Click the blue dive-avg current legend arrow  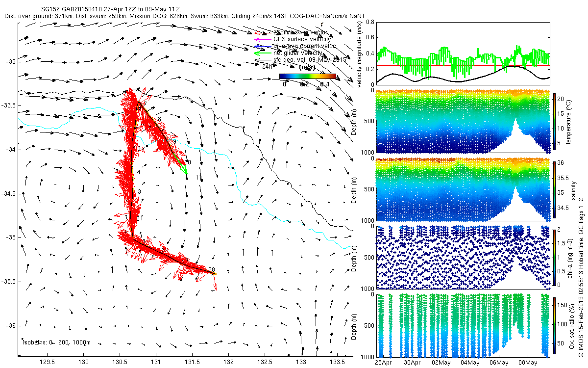click(x=263, y=46)
